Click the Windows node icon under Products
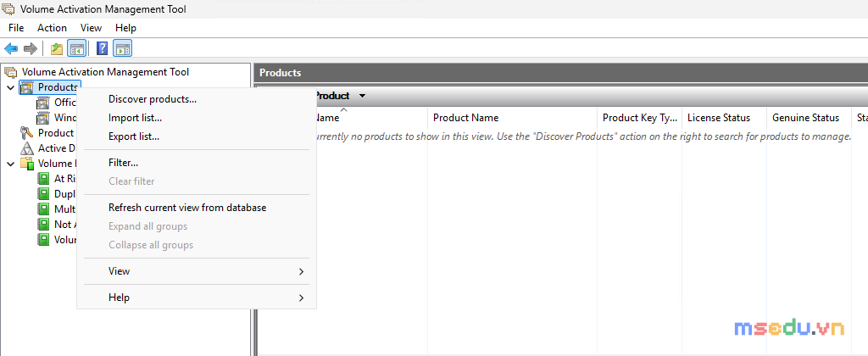This screenshot has height=356, width=868. [43, 118]
